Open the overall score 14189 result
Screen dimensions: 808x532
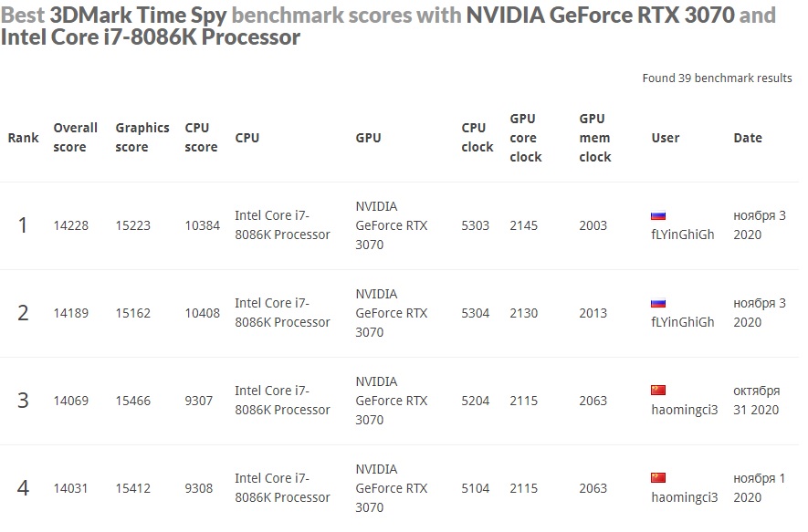coord(71,313)
